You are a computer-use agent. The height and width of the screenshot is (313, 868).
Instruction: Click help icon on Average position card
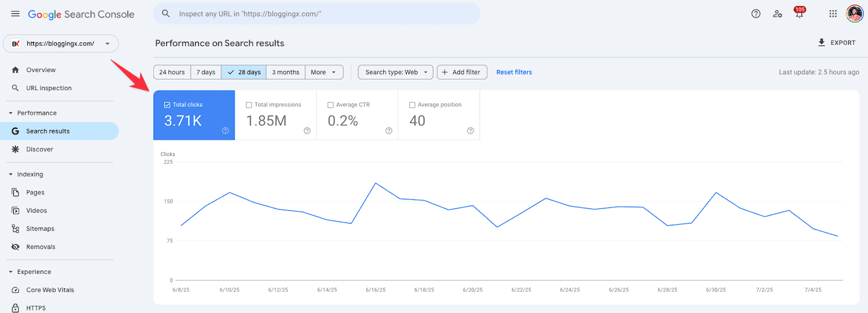point(470,131)
